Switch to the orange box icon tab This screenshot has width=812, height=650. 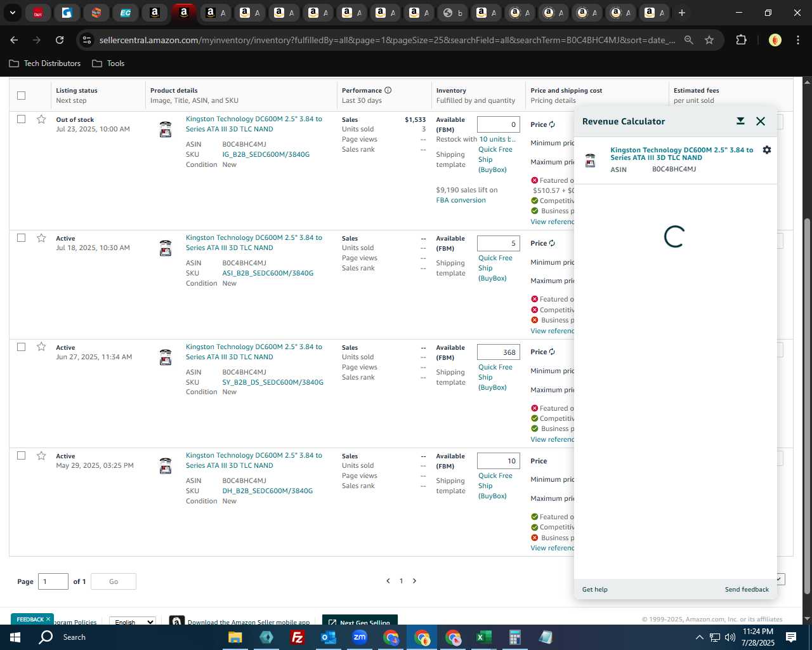96,13
